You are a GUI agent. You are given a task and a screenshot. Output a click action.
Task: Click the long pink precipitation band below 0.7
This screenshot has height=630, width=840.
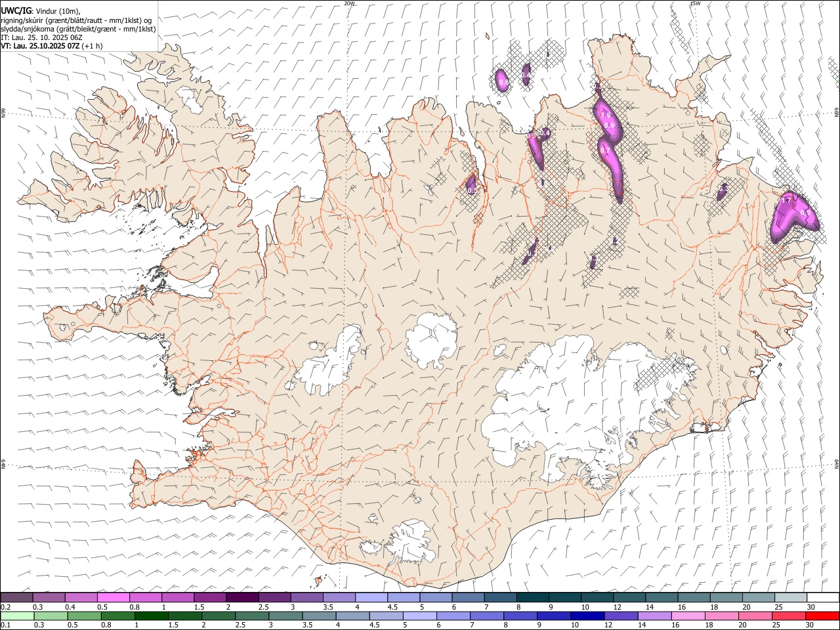(614, 172)
